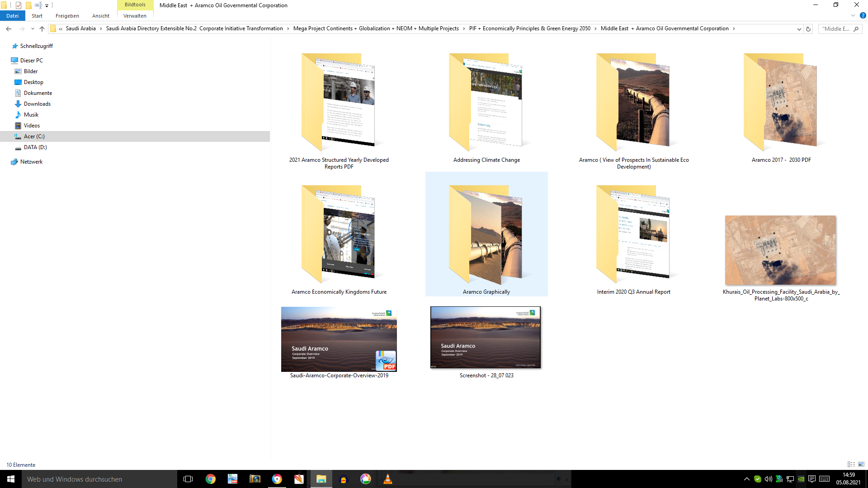Viewport: 868px width, 488px height.
Task: Click the Middle East + Aramco breadcrumb
Action: tap(665, 28)
